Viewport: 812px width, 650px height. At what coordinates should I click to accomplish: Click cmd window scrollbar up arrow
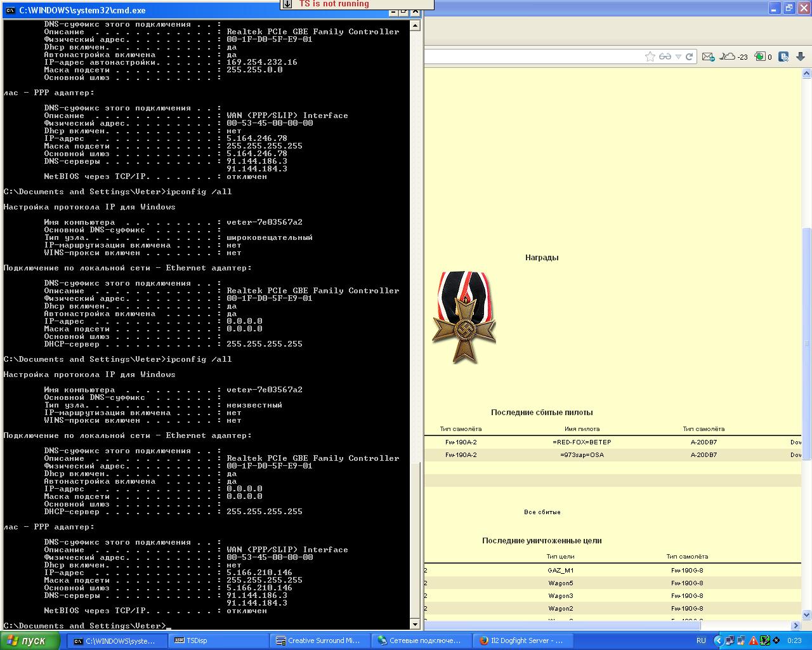pyautogui.click(x=415, y=25)
